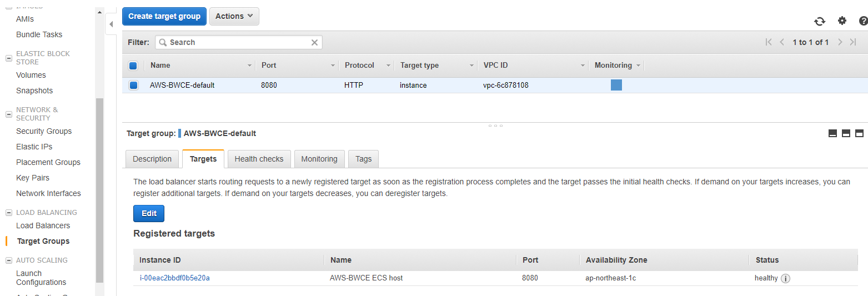Collapse the left navigation sidebar arrow
The width and height of the screenshot is (868, 296).
click(x=111, y=24)
